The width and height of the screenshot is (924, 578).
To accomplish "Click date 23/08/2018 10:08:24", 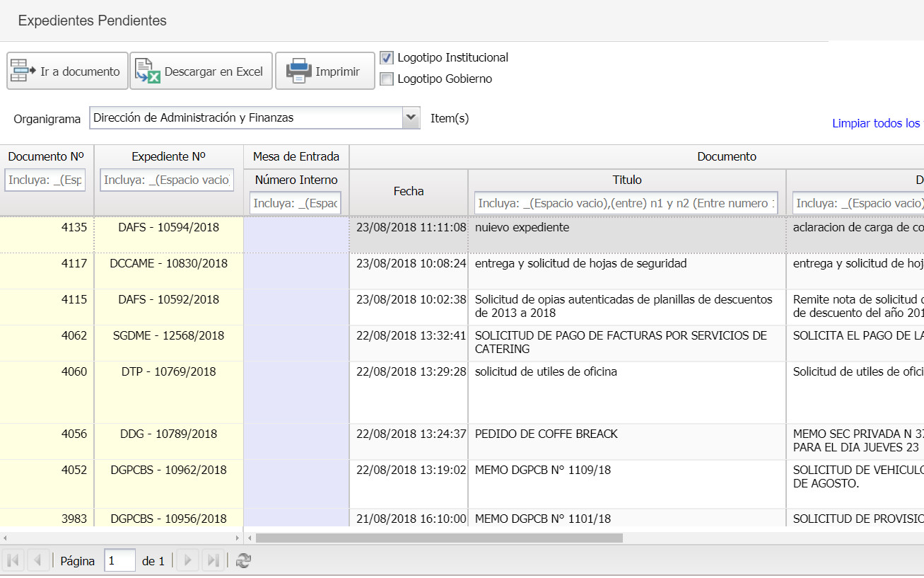I will point(411,263).
